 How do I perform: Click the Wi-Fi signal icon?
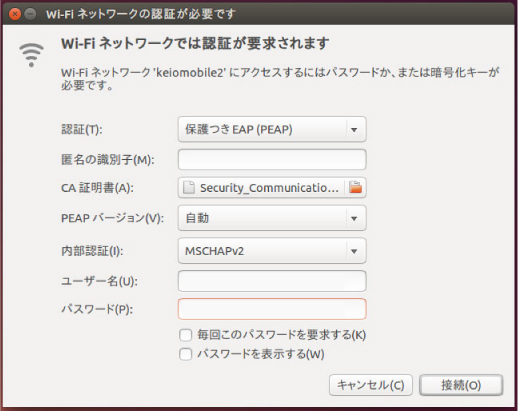click(31, 55)
